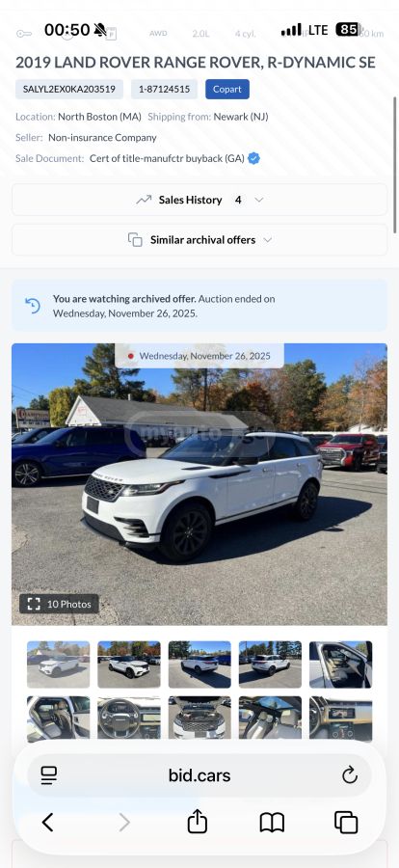
Task: Select the Copart auction badge
Action: tap(227, 89)
